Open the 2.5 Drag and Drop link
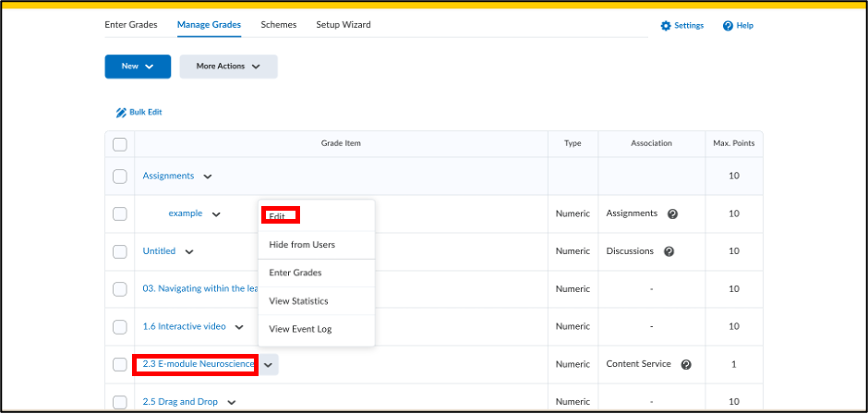 coord(179,402)
